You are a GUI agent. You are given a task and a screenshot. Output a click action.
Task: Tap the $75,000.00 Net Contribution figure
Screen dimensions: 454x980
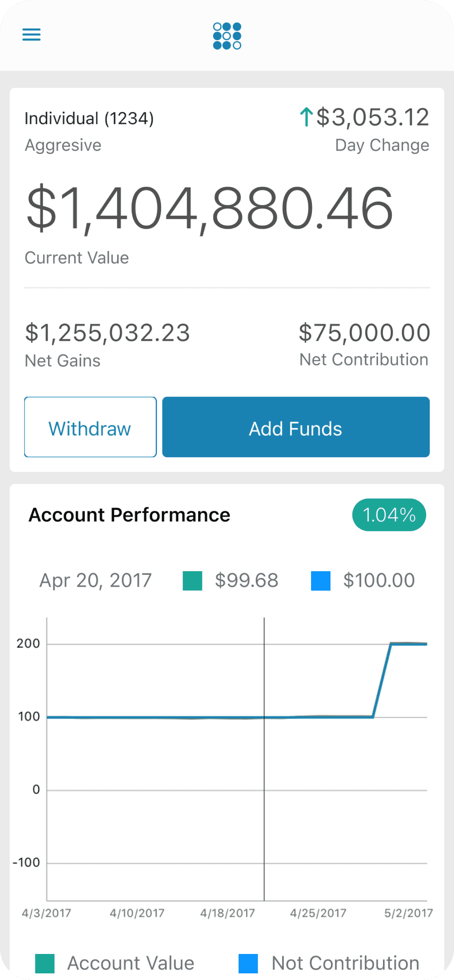(x=364, y=332)
